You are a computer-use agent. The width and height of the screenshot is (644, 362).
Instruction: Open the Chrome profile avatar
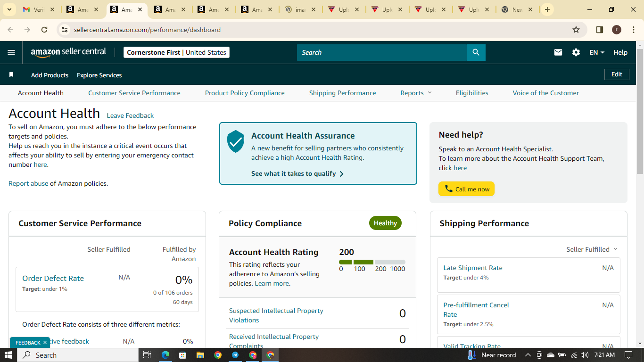tap(617, 30)
